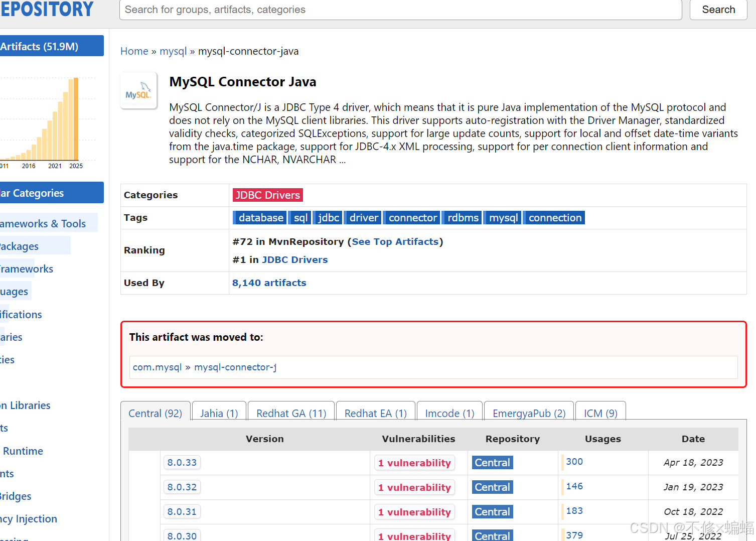This screenshot has width=756, height=541.
Task: Select the rdbms tag
Action: [x=463, y=218]
